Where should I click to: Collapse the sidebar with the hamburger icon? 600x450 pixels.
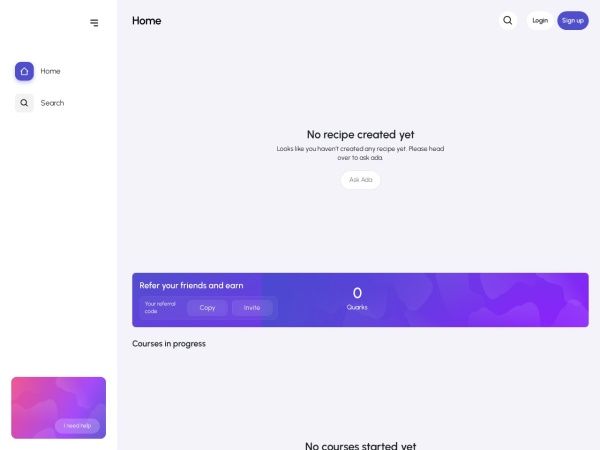point(94,23)
